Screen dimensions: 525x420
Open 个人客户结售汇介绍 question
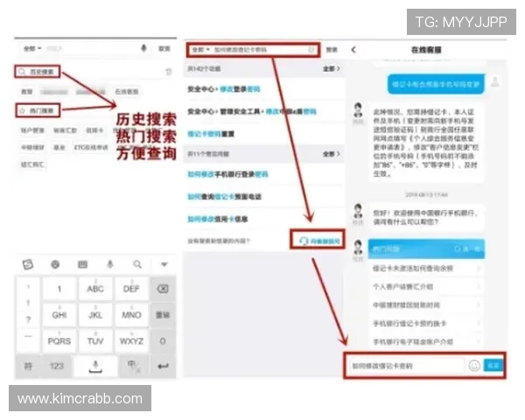(427, 287)
